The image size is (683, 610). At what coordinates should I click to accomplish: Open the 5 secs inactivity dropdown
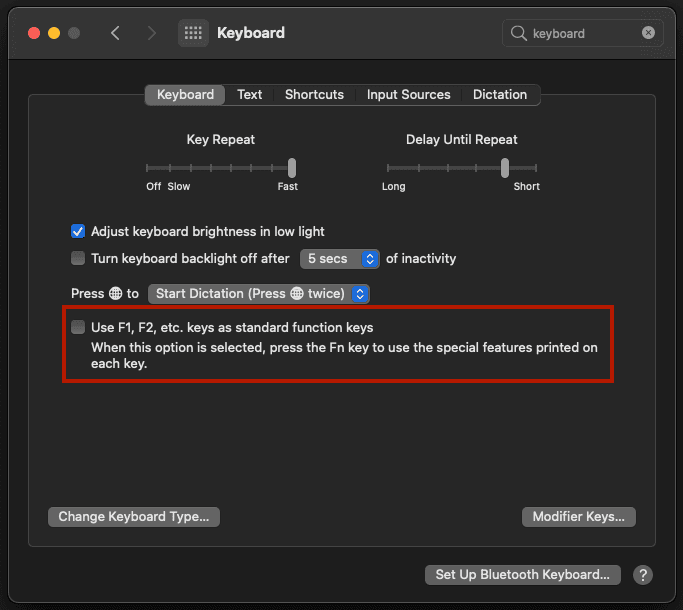[339, 259]
